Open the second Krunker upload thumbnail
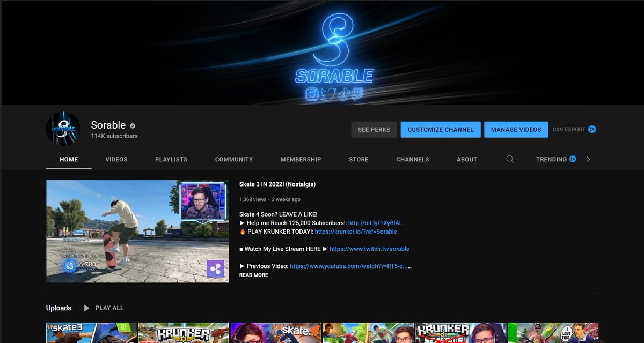The height and width of the screenshot is (343, 644). [x=460, y=333]
